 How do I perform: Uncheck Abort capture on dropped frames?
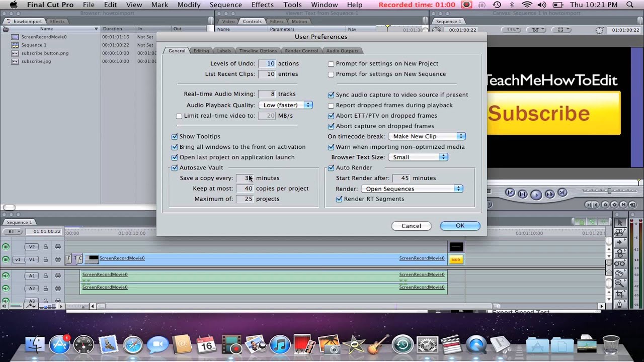[331, 126]
